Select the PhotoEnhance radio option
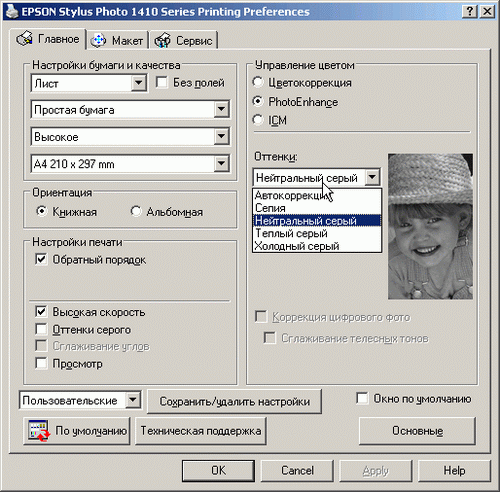The image size is (500, 492). [257, 101]
